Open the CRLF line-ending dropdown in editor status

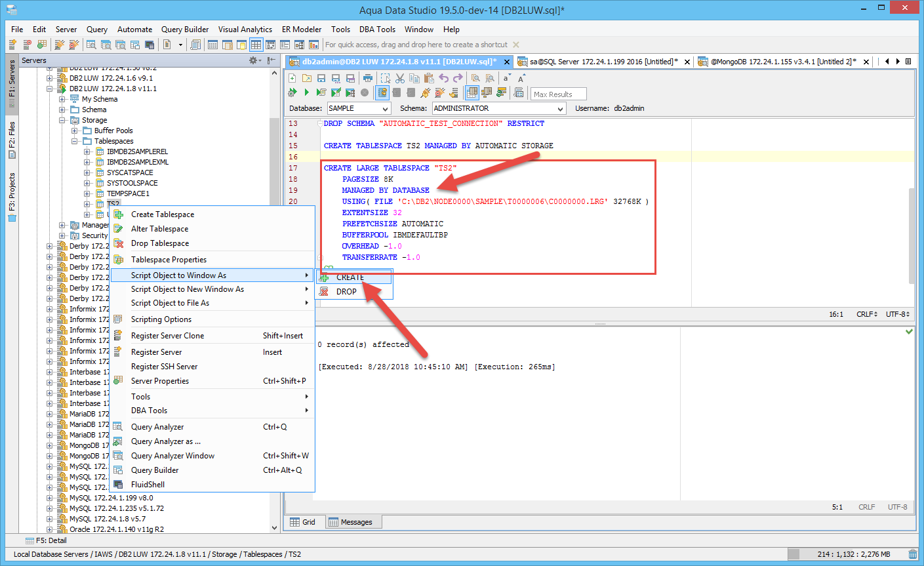coord(867,314)
